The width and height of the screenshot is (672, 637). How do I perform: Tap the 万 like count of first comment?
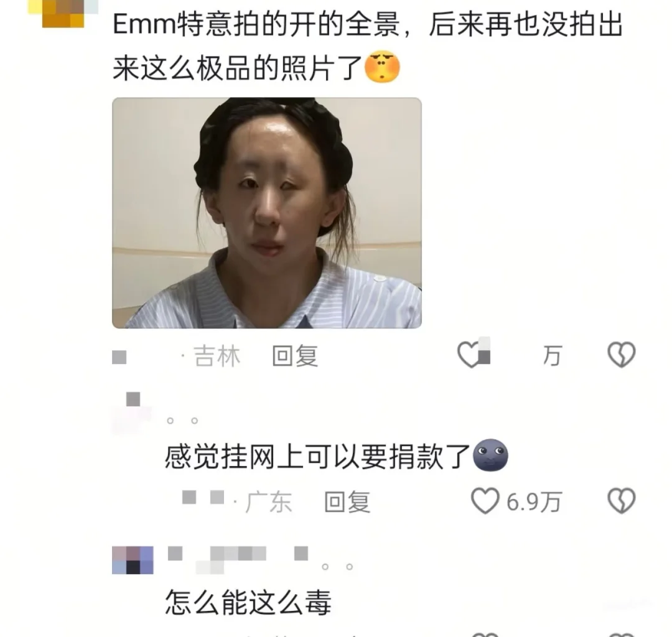click(552, 356)
